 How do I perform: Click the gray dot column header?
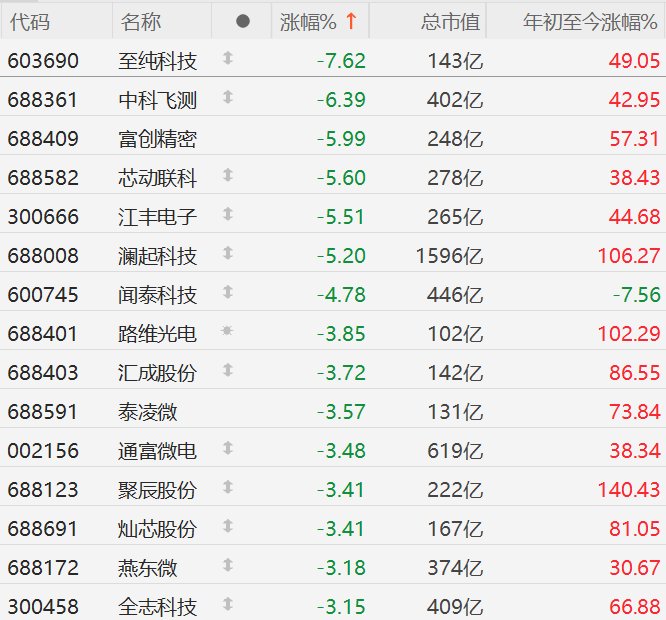click(x=243, y=21)
